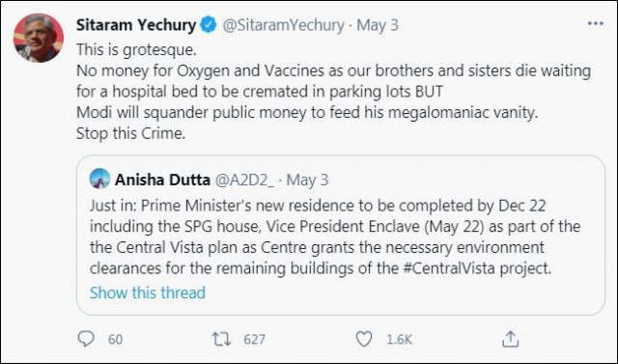
Task: Open Anisha Dutta's small avatar
Action: 99,179
